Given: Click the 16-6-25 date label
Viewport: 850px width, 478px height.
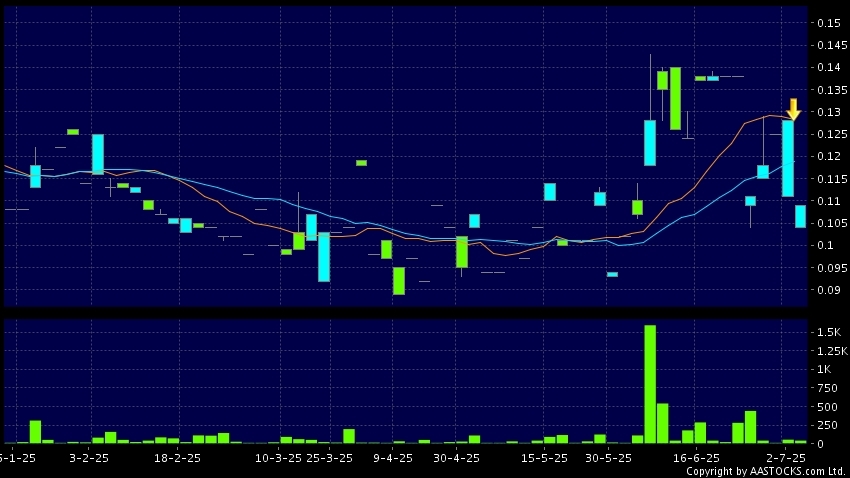Looking at the screenshot, I should point(696,458).
